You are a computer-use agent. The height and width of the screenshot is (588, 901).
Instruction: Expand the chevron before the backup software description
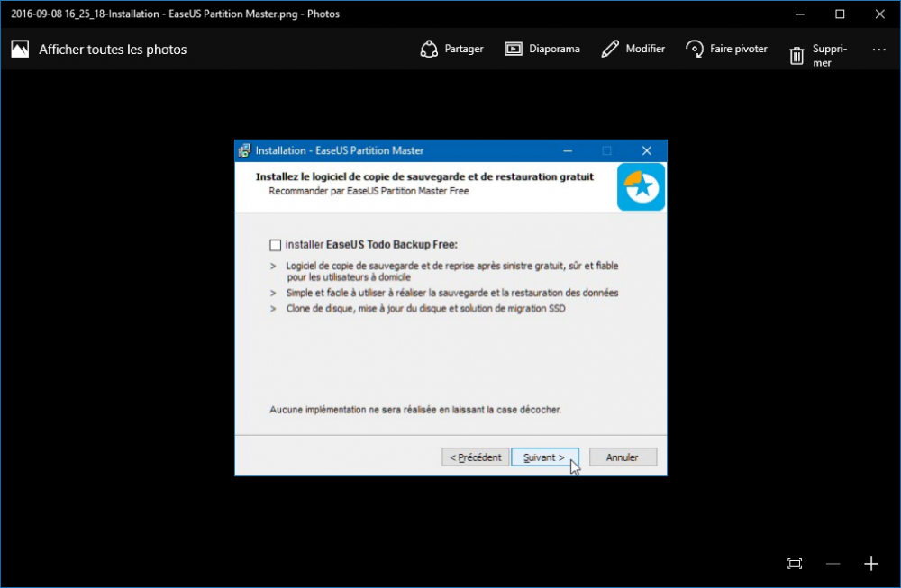(271, 267)
